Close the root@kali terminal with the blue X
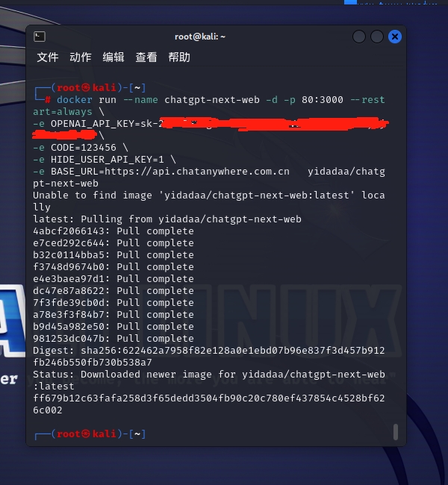This screenshot has height=485, width=448. (395, 37)
